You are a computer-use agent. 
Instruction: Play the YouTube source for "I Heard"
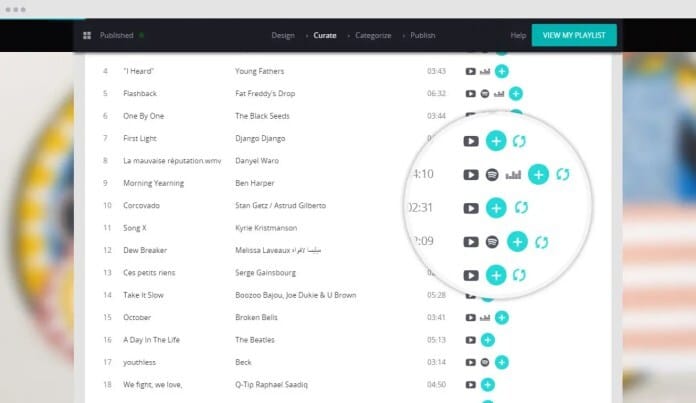click(x=471, y=71)
